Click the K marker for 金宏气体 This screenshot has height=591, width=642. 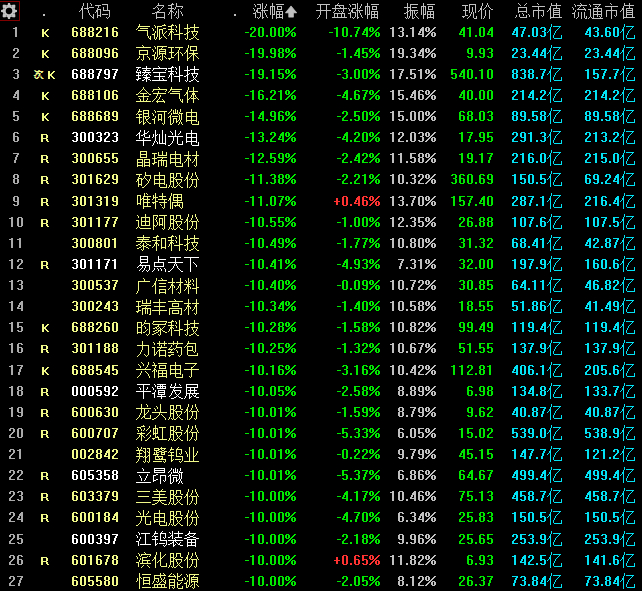(45, 96)
